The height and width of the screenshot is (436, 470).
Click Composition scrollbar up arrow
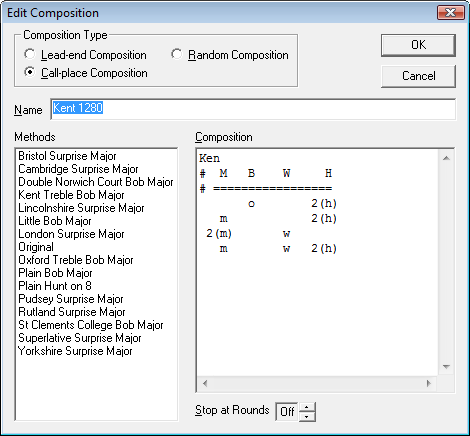(x=446, y=158)
